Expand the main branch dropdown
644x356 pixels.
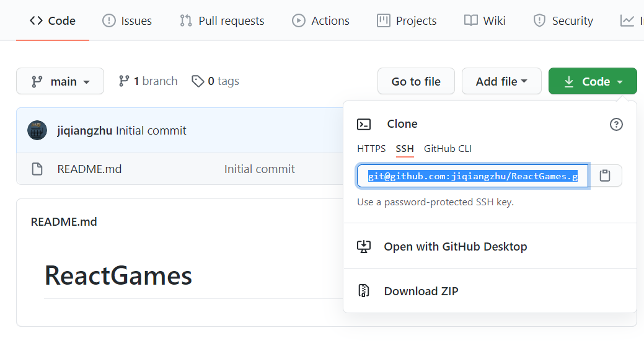(x=60, y=81)
